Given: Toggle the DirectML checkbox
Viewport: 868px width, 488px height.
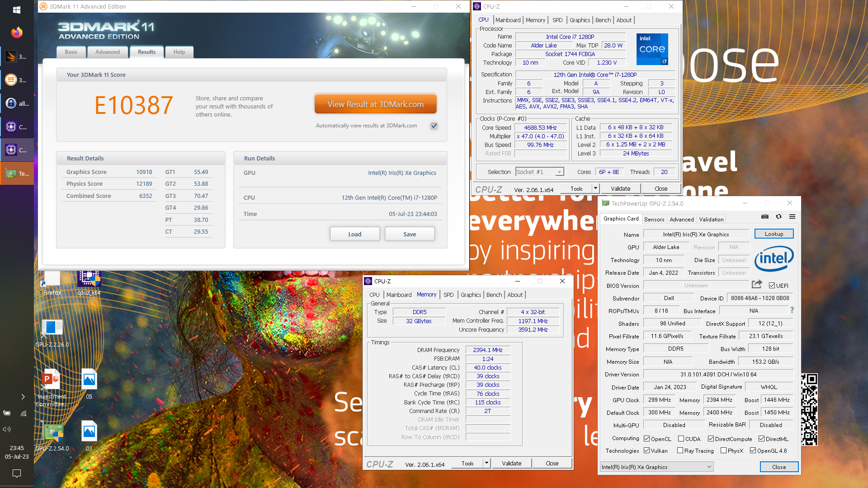Looking at the screenshot, I should point(761,439).
